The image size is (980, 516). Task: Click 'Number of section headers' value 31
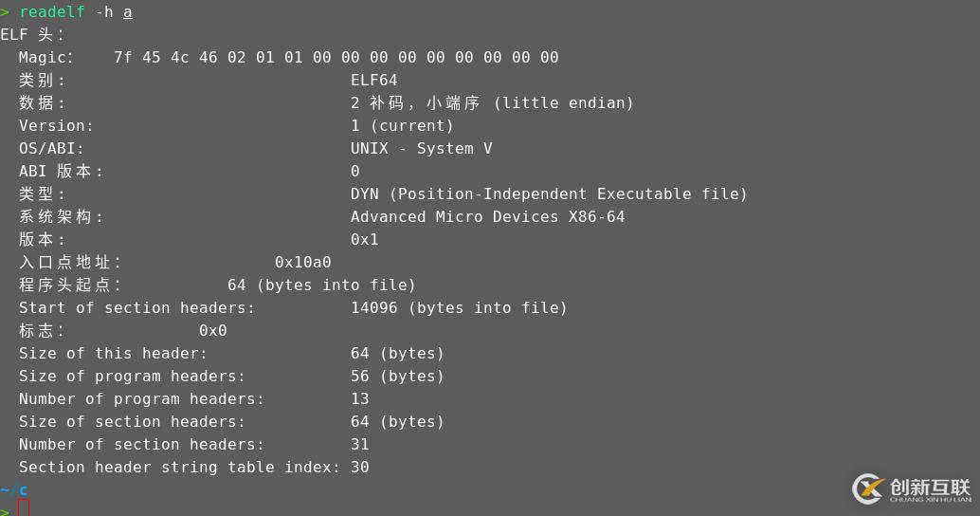[x=360, y=445]
